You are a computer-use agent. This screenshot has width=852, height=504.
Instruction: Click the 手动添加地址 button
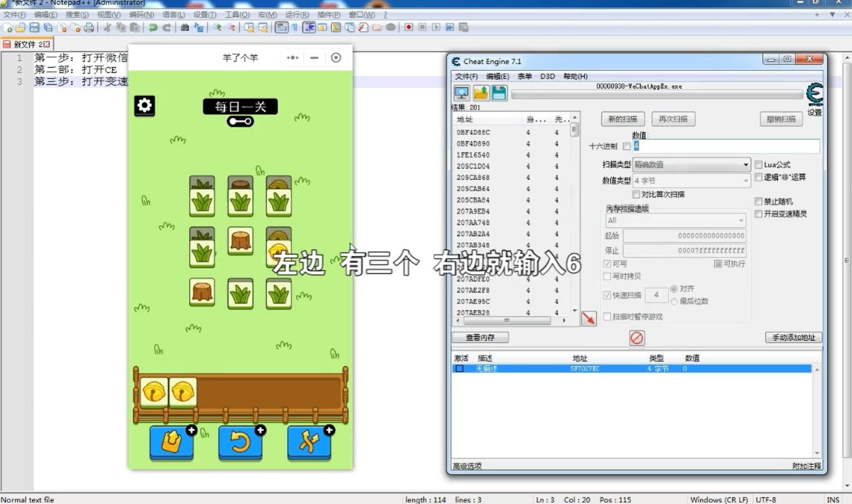793,337
